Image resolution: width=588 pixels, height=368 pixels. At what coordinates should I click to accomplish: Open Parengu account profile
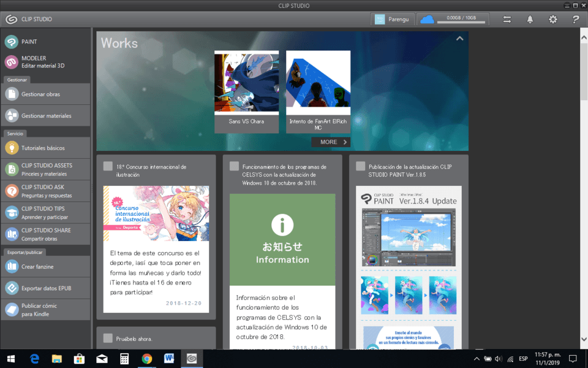392,19
